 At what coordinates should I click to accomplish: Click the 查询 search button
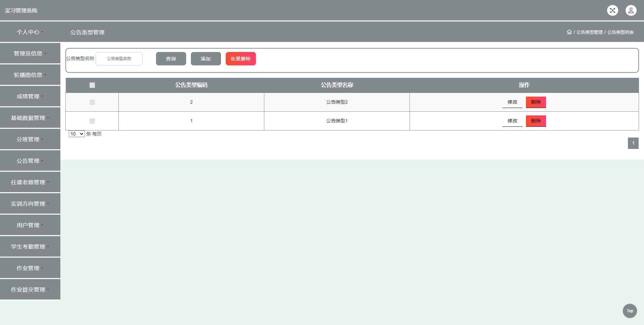(x=171, y=59)
